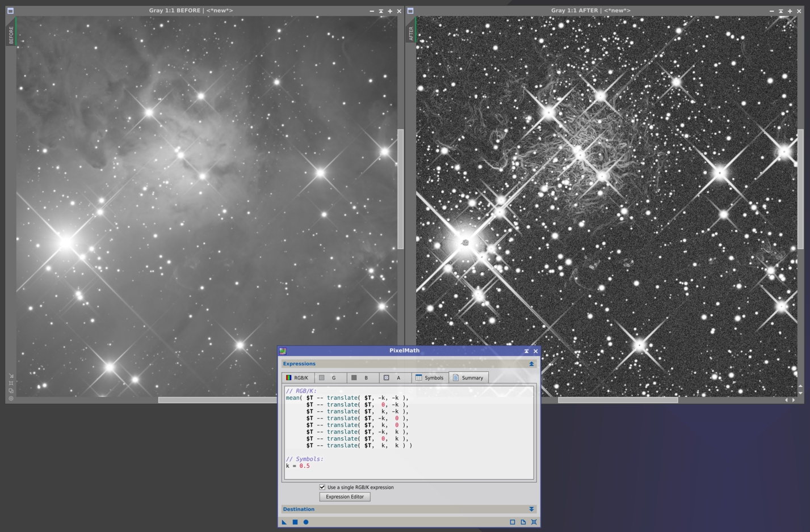Shade the PixelMath window title bar
This screenshot has width=810, height=532.
526,351
